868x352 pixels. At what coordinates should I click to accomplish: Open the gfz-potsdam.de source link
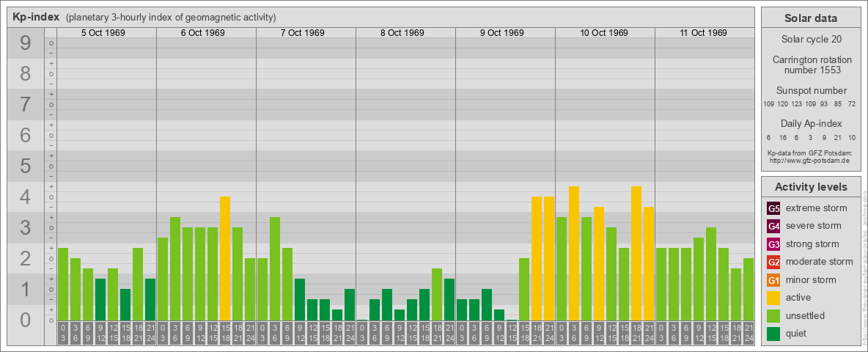pyautogui.click(x=811, y=161)
